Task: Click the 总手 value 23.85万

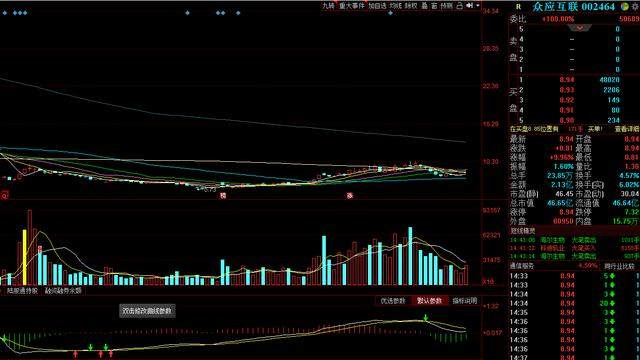Action: click(559, 176)
